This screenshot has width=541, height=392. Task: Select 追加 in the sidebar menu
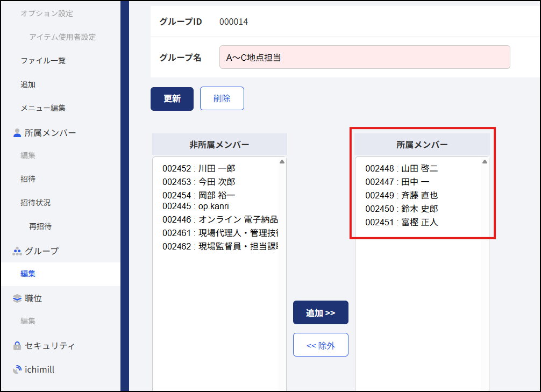coord(28,84)
